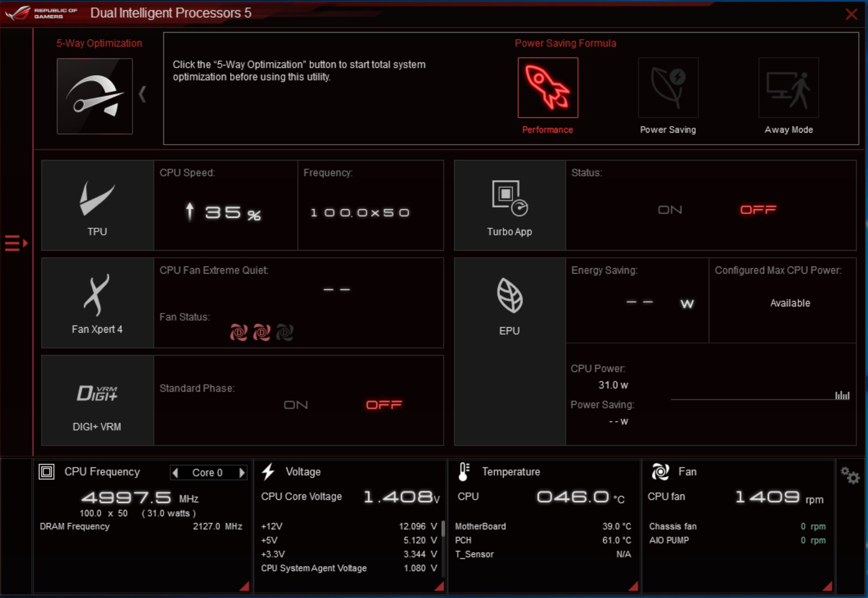Collapse the 5-Way Optimization description panel
Image resolution: width=868 pixels, height=598 pixels.
point(142,94)
